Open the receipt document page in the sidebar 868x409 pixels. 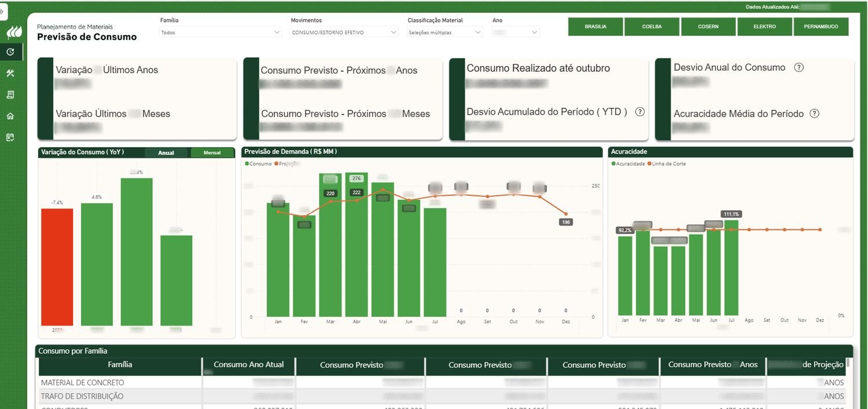(x=10, y=94)
